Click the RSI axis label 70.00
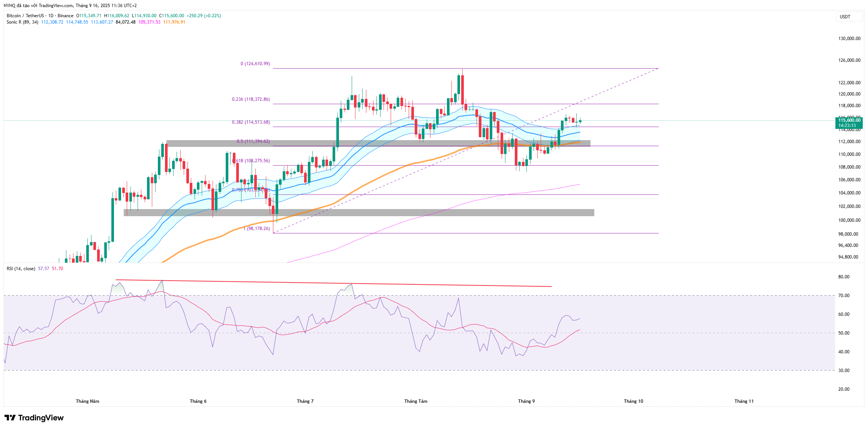Screen dimensions: 868x429 pos(844,296)
